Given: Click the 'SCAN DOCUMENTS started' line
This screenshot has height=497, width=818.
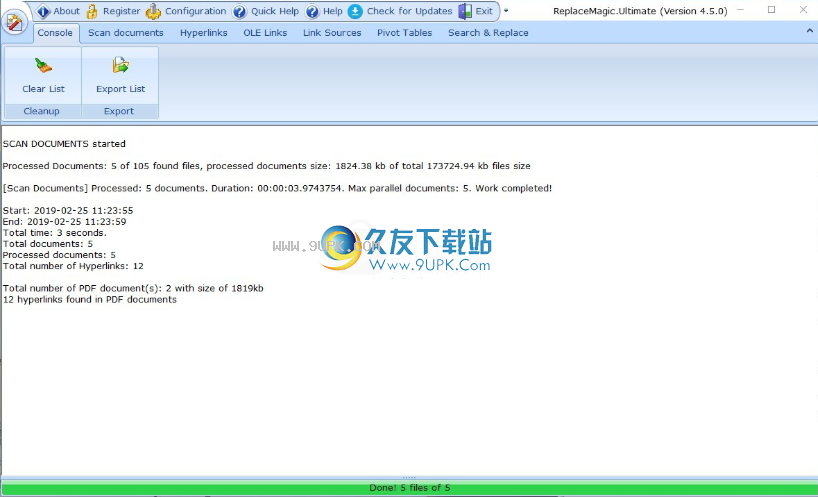Looking at the screenshot, I should (64, 144).
